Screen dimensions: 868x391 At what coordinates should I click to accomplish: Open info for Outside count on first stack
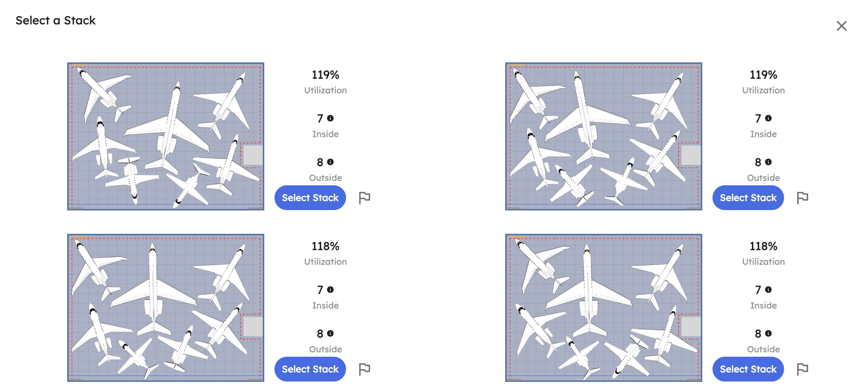331,162
